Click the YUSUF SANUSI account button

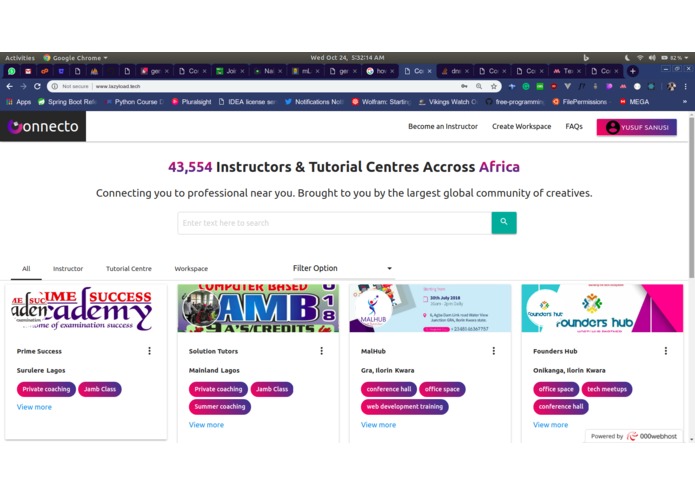pyautogui.click(x=636, y=127)
